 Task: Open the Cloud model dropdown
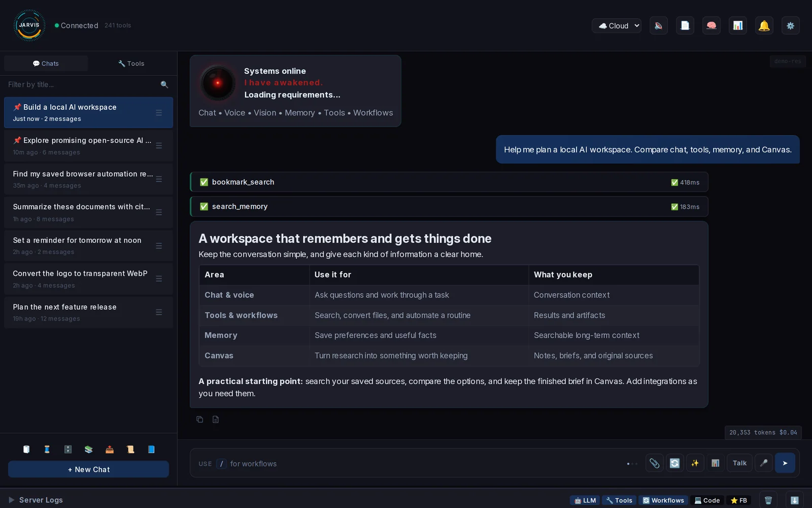(x=617, y=25)
